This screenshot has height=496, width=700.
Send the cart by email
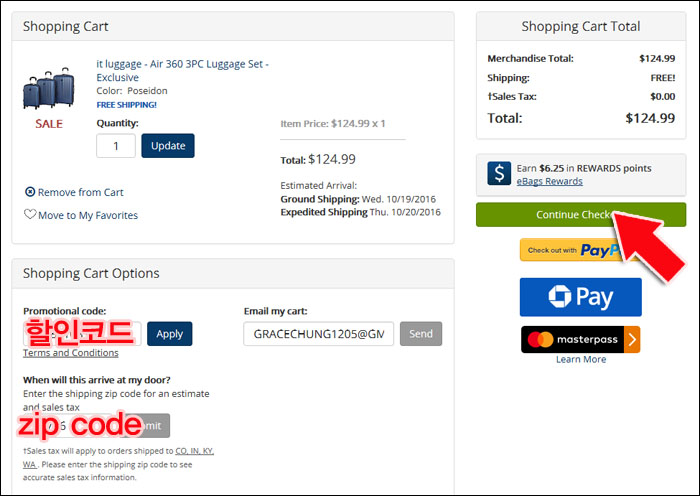click(x=421, y=333)
